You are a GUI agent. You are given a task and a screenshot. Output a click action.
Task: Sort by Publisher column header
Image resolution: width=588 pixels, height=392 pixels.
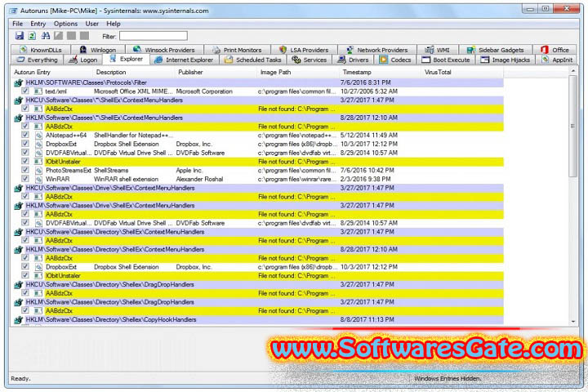(x=216, y=72)
